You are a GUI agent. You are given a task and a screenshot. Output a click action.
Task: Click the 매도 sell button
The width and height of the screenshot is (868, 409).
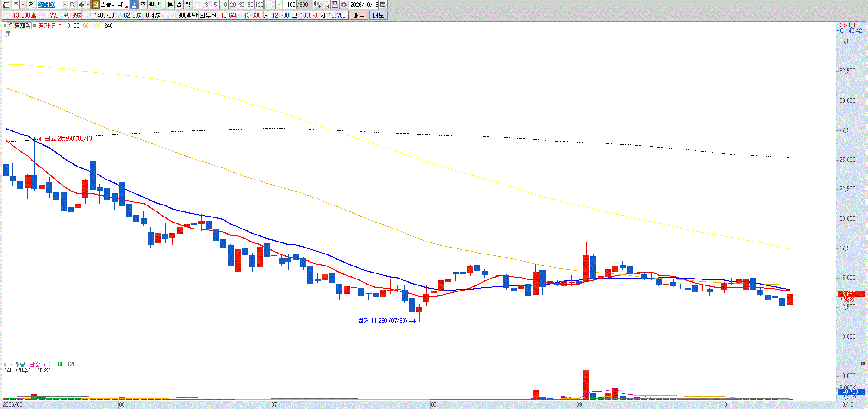pyautogui.click(x=378, y=16)
